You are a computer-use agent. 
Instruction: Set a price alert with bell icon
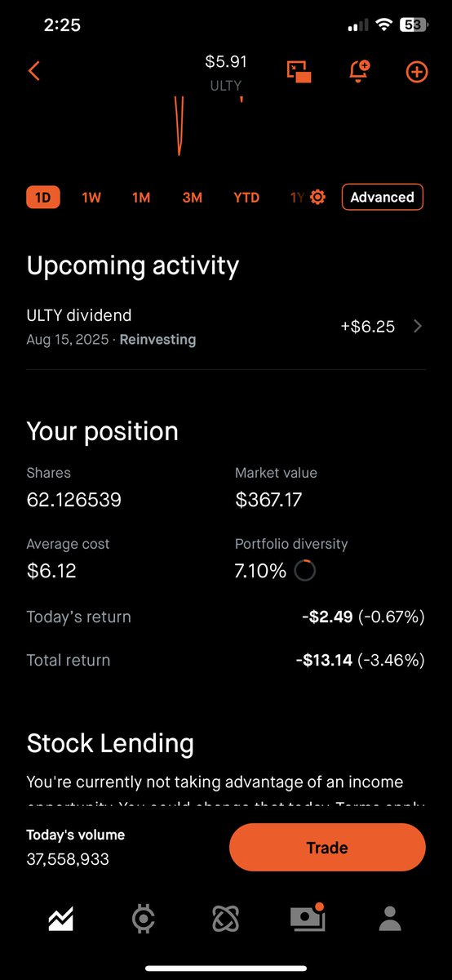(358, 71)
